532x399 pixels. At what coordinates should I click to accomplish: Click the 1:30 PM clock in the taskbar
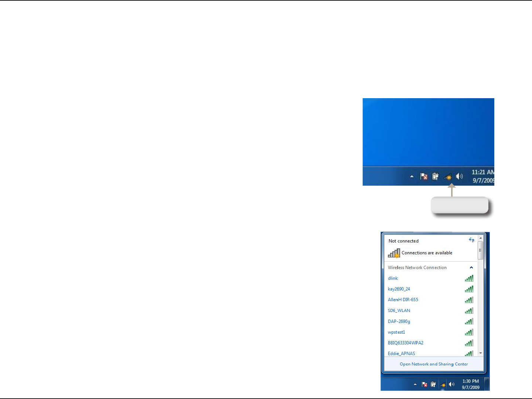click(471, 384)
